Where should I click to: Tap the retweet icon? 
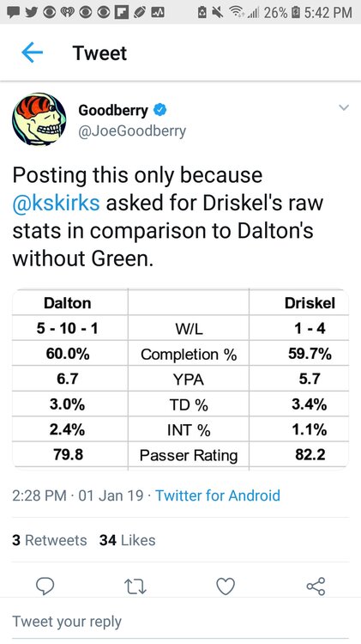click(x=135, y=586)
